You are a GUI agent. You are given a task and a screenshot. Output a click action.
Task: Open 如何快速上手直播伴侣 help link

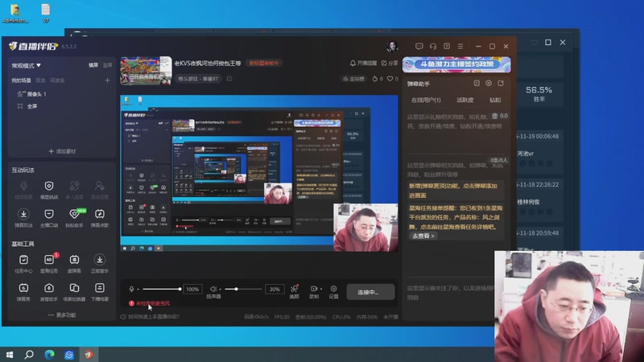tap(150, 317)
